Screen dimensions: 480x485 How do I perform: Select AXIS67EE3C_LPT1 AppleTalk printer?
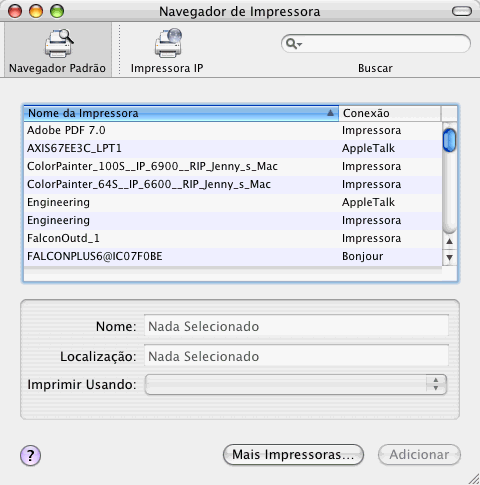pos(233,148)
